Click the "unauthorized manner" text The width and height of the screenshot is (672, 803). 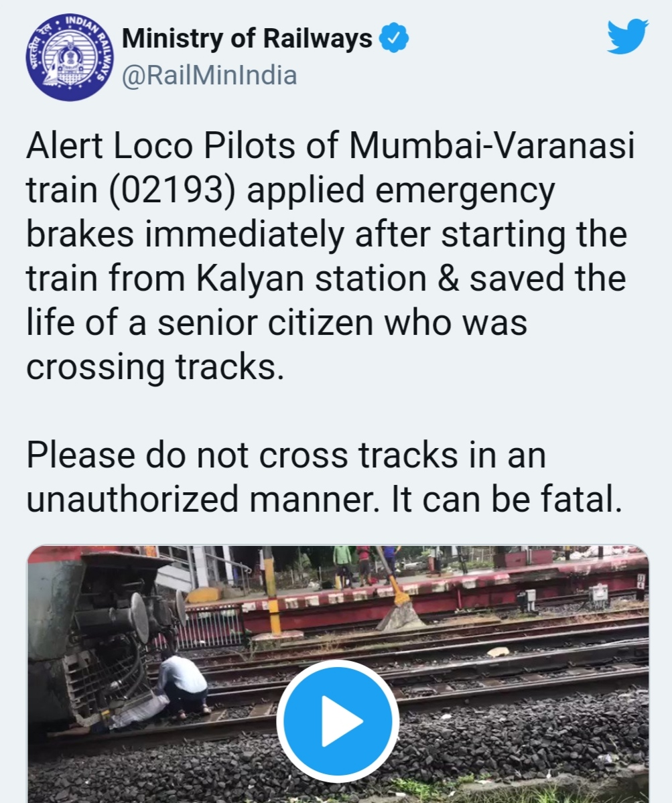coord(200,500)
